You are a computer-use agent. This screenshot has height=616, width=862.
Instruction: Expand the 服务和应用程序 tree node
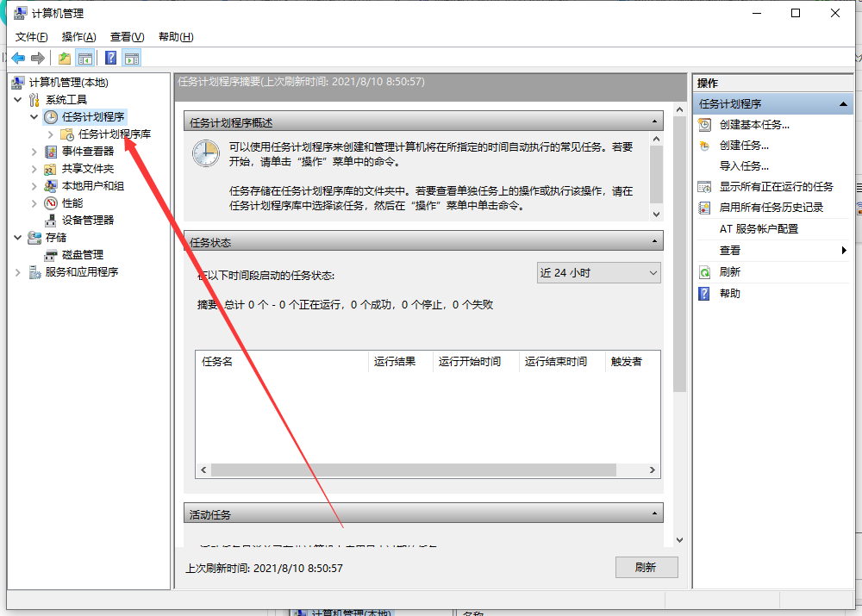pos(17,272)
